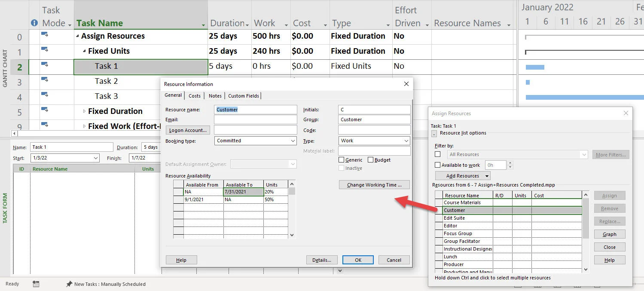Viewport: 644px width, 291px height.
Task: Click task mode icon for Assign Resources row
Action: [45, 34]
